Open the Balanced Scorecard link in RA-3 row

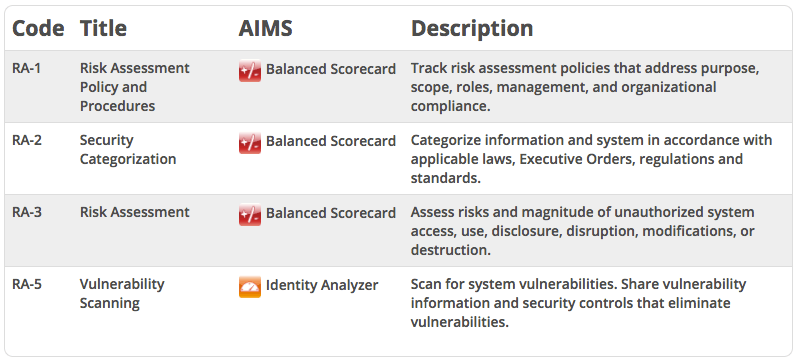pyautogui.click(x=331, y=213)
